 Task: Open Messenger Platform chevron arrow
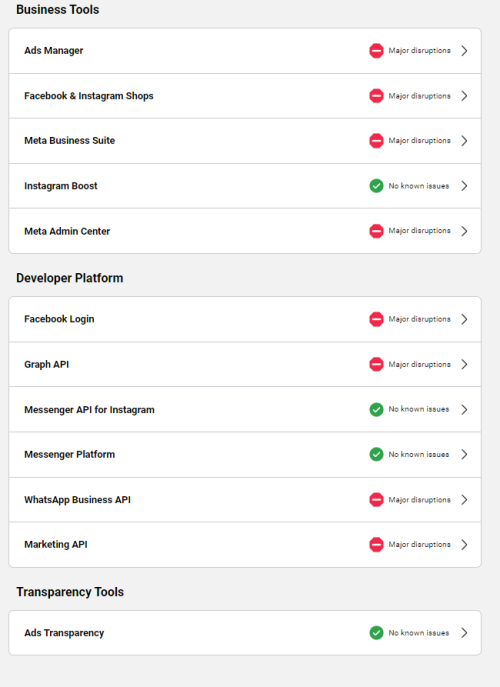[465, 454]
